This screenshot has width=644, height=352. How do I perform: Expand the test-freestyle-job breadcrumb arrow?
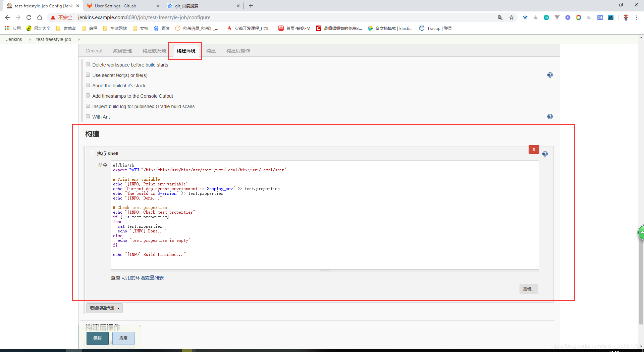pyautogui.click(x=79, y=39)
